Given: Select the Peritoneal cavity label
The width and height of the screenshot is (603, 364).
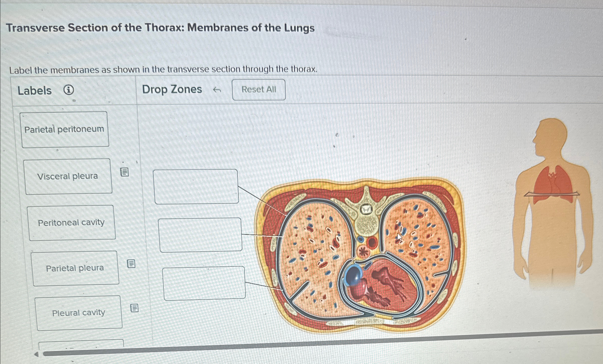Looking at the screenshot, I should point(71,223).
